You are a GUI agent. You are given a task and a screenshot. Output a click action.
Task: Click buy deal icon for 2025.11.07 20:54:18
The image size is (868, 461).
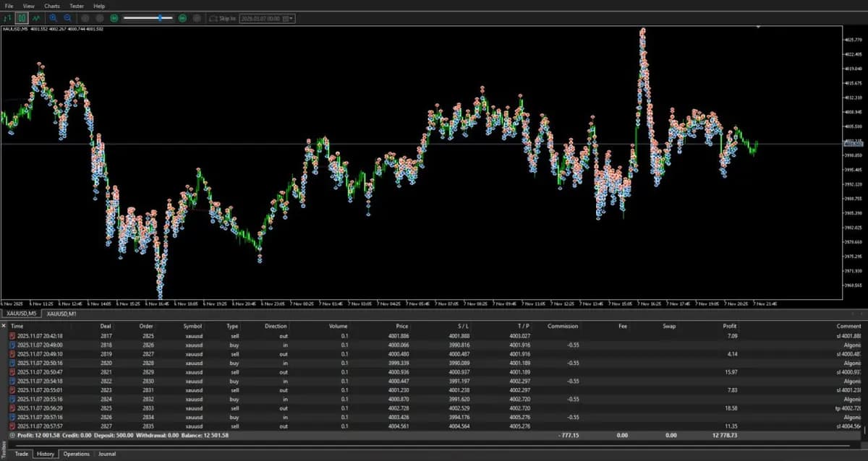12,381
